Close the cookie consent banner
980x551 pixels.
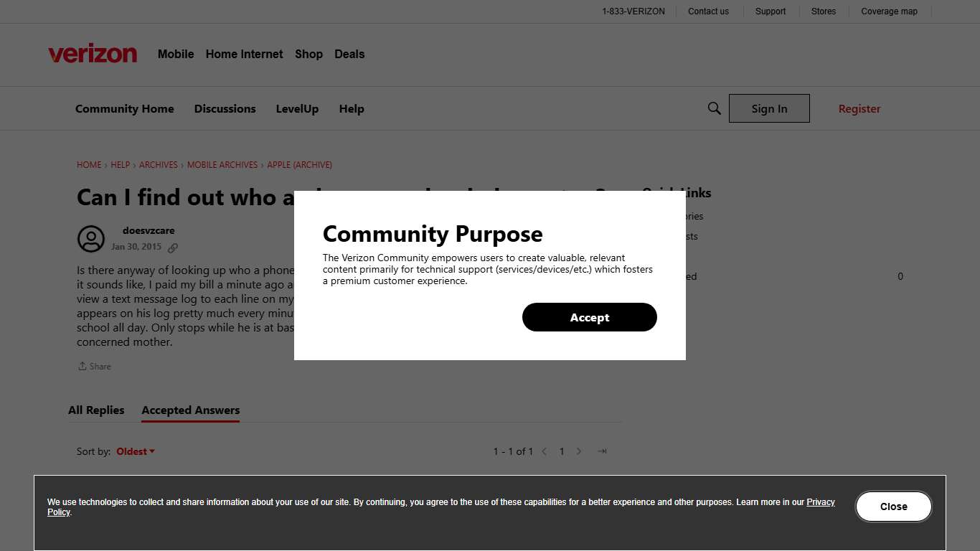click(893, 506)
